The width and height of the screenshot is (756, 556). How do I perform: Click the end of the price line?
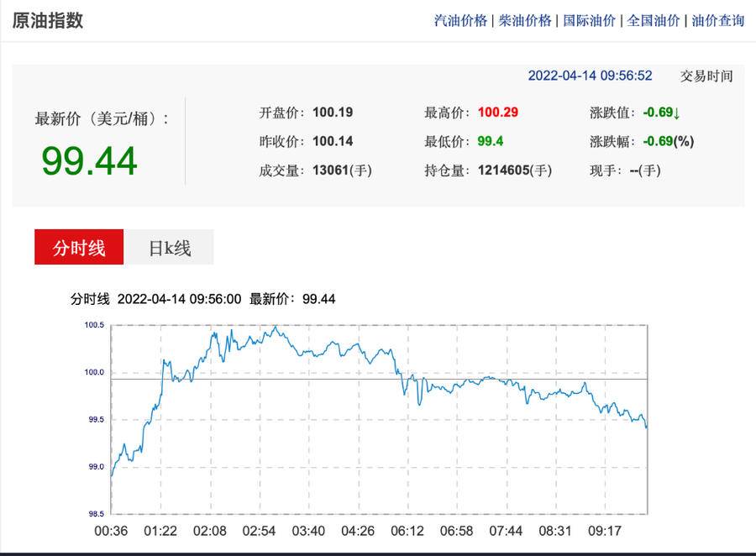pos(647,427)
